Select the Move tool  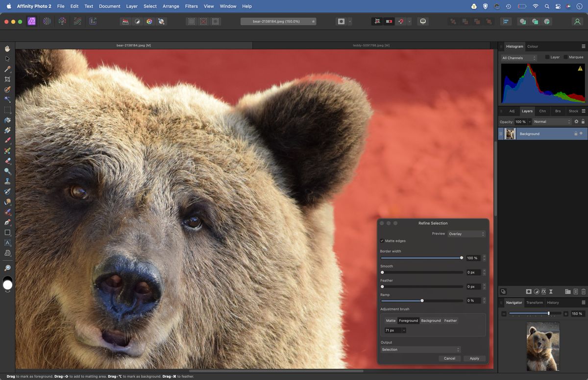click(x=7, y=58)
